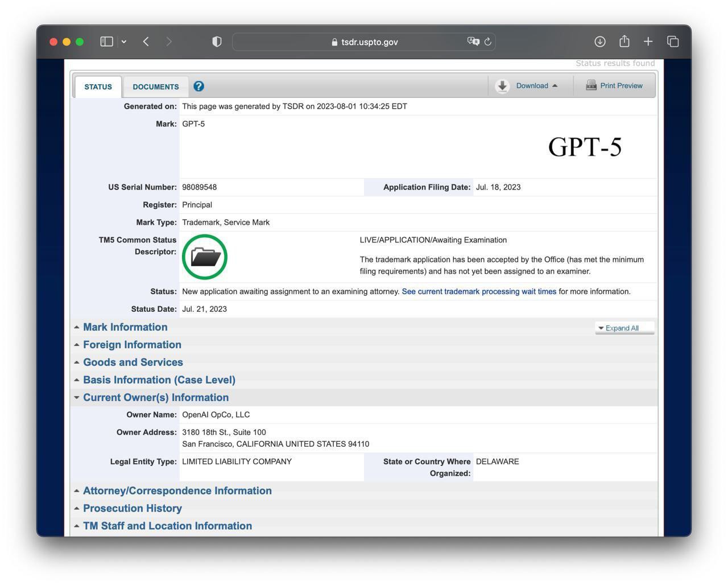Click the Download arrow icon

tap(502, 86)
